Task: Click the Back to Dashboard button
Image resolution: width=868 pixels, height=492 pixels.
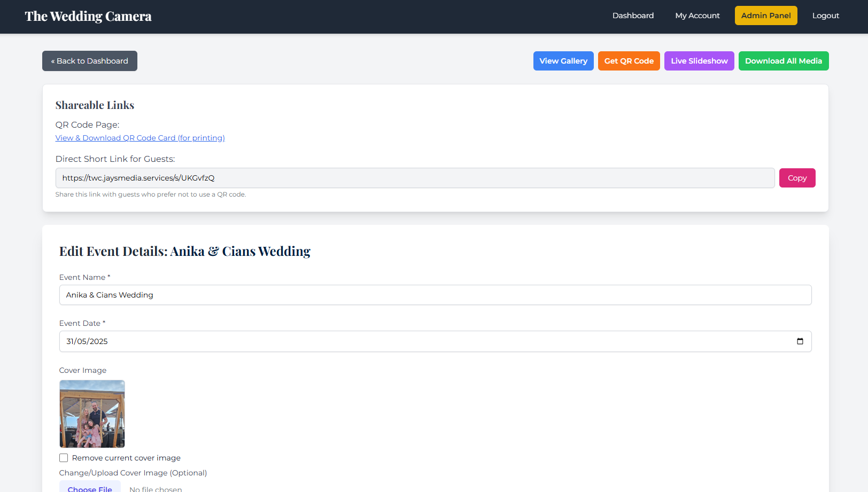Action: pyautogui.click(x=90, y=61)
